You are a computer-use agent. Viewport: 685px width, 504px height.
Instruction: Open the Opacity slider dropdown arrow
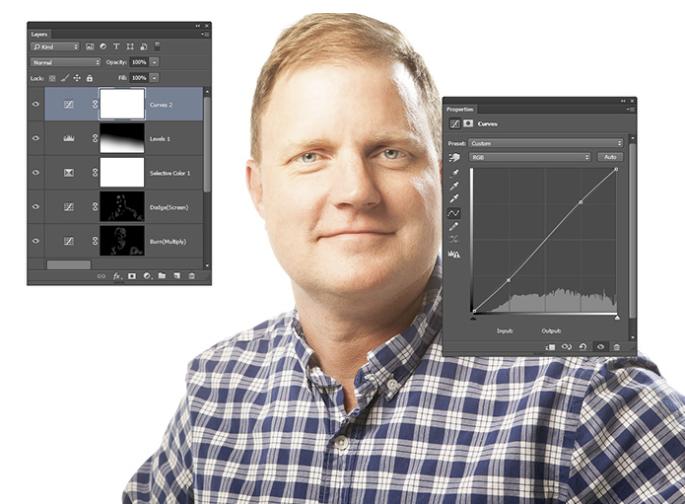[x=154, y=62]
